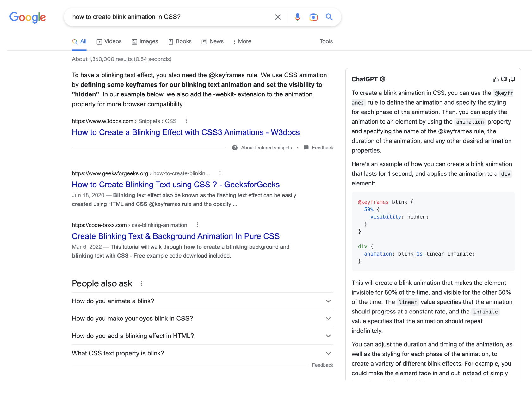532x395 pixels.
Task: Open search Tools
Action: click(326, 41)
